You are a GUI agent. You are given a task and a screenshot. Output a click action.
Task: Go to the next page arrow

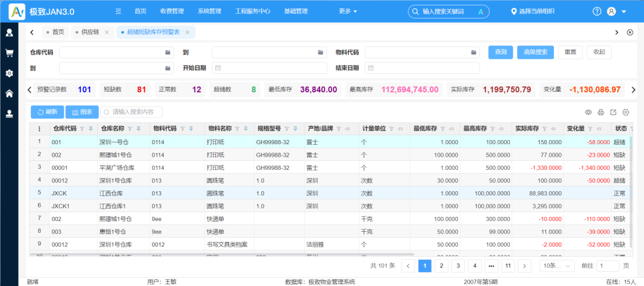click(525, 266)
